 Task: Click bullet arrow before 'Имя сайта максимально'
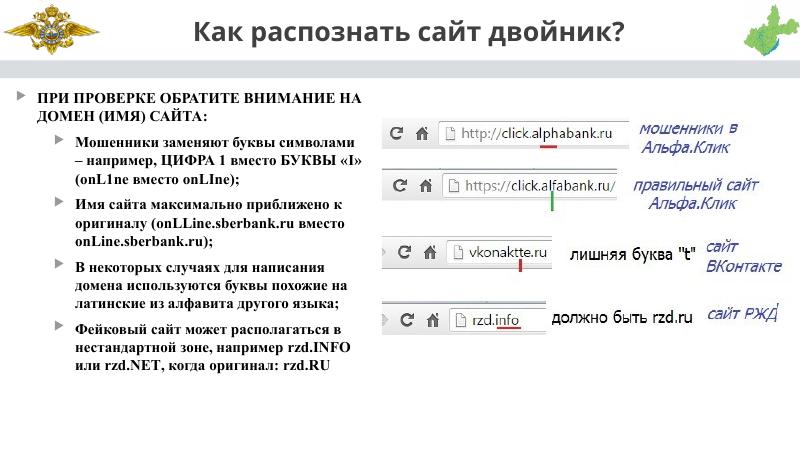click(59, 202)
